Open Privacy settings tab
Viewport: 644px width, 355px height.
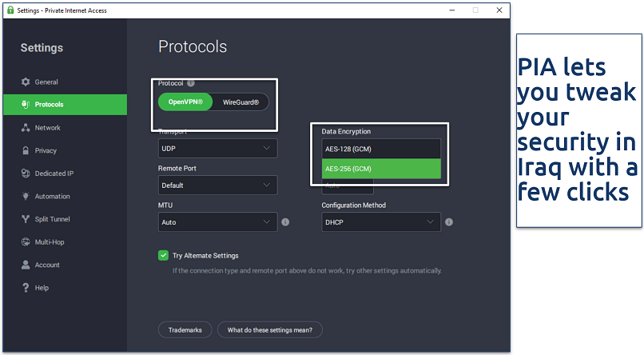point(65,150)
